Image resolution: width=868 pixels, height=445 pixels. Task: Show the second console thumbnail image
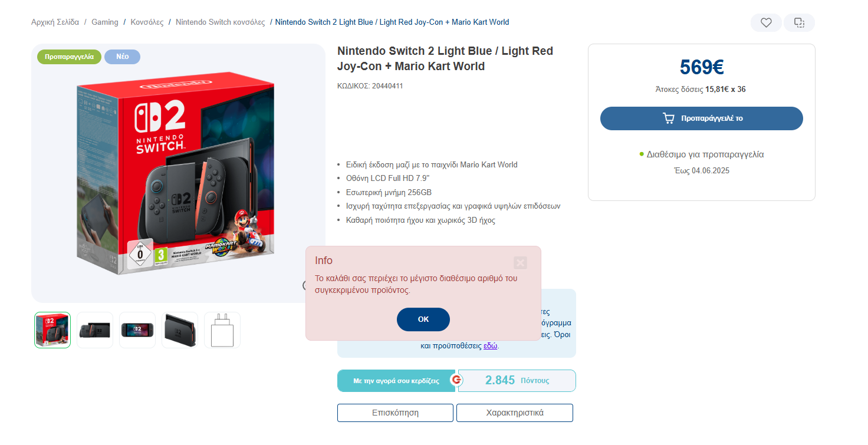click(95, 330)
